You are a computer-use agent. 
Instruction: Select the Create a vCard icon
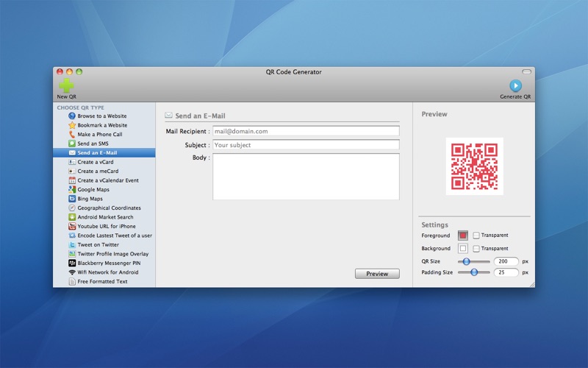tap(72, 162)
